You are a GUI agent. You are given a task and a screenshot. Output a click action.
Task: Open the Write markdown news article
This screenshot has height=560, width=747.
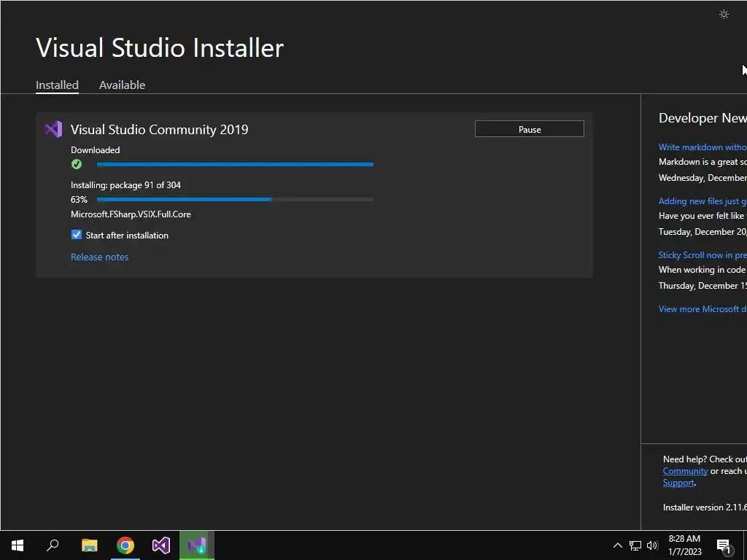click(x=703, y=147)
